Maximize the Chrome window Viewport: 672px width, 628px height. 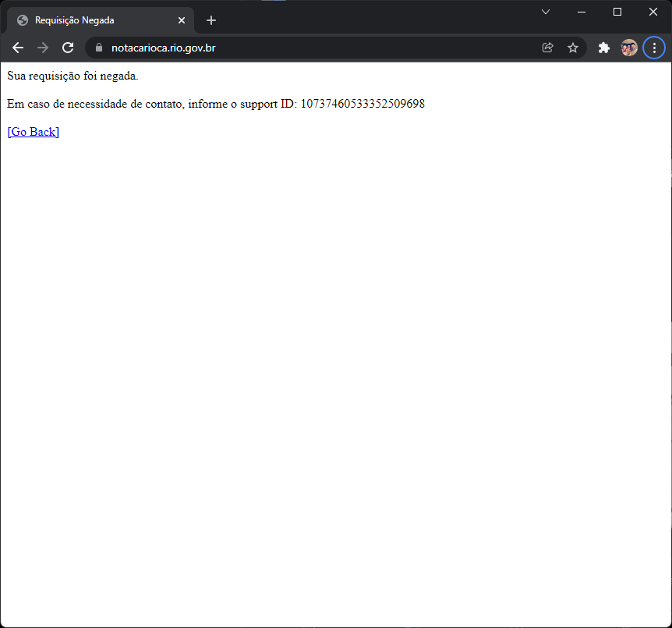click(x=617, y=12)
